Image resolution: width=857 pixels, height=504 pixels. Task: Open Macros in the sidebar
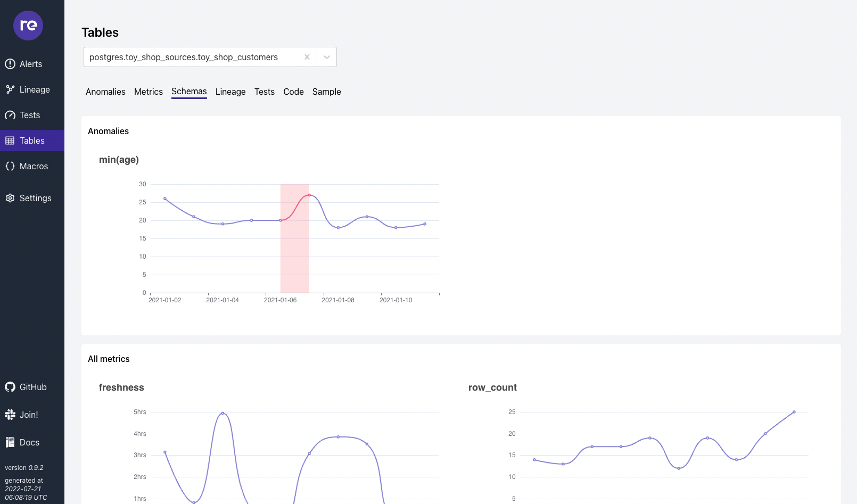pos(32,166)
